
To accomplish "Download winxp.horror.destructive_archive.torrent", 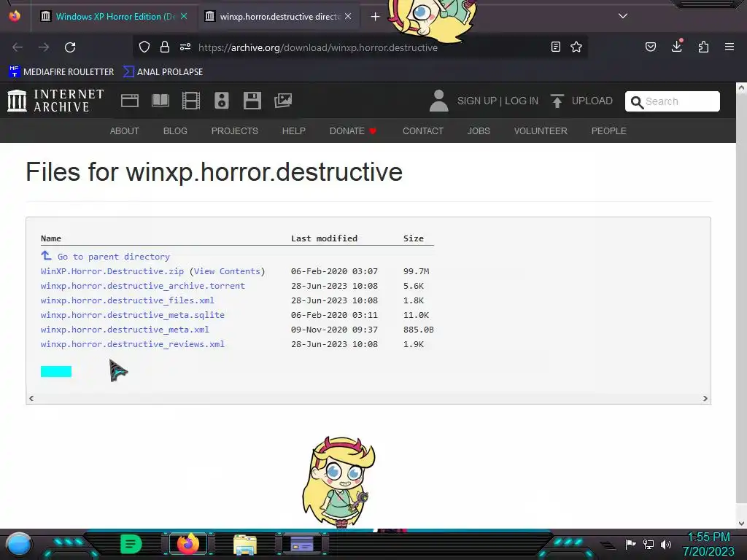I will click(142, 286).
